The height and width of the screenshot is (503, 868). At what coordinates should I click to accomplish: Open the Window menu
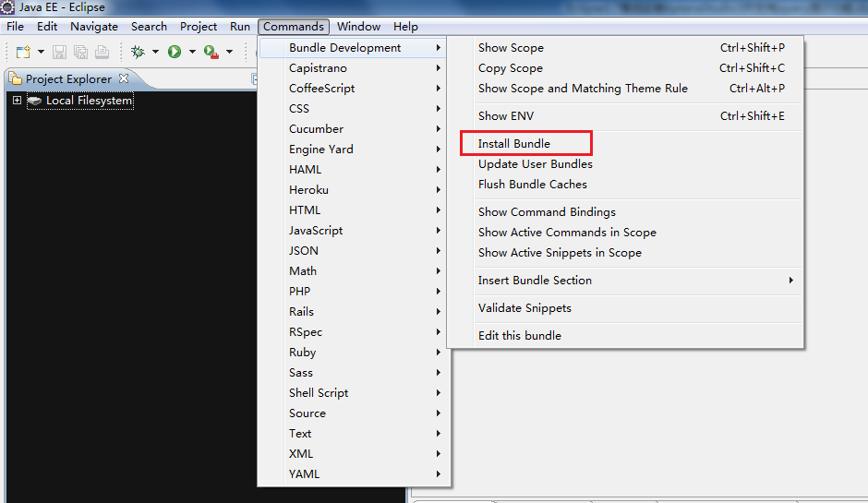click(358, 27)
